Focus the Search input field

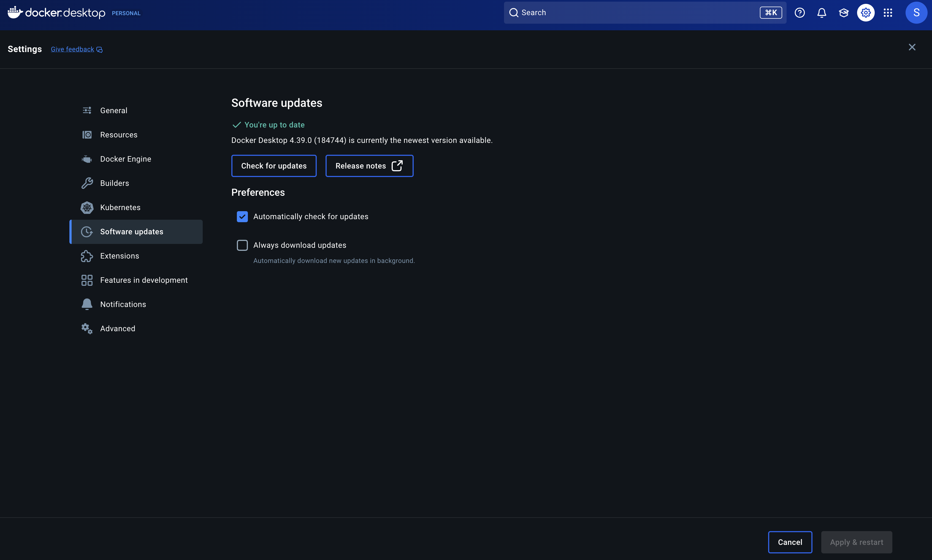(x=645, y=13)
